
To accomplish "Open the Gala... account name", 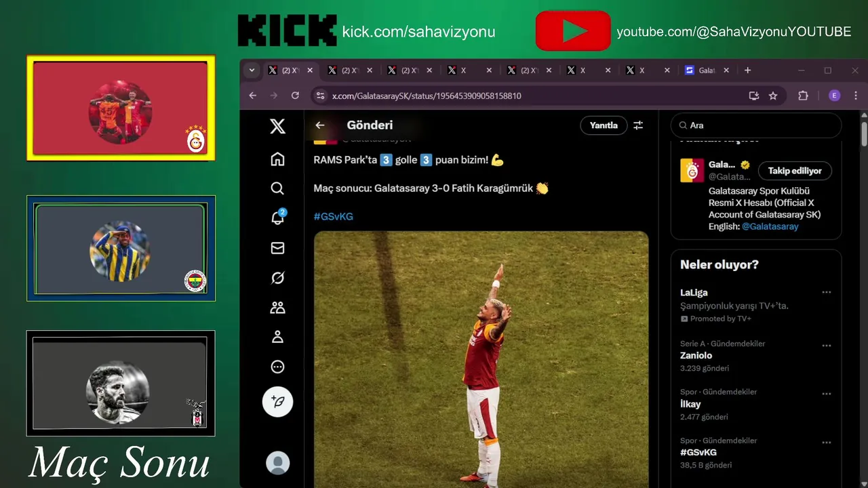I will [722, 164].
